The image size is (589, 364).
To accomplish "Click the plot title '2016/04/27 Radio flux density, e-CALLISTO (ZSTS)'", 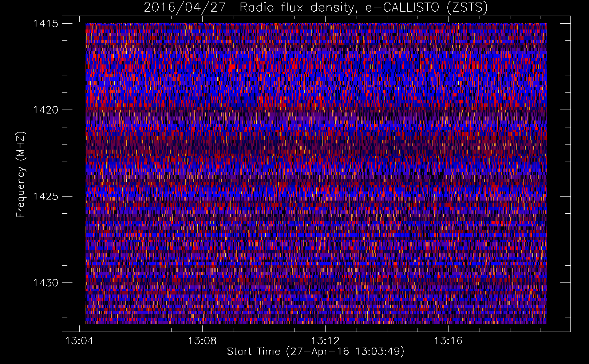I will tap(316, 8).
